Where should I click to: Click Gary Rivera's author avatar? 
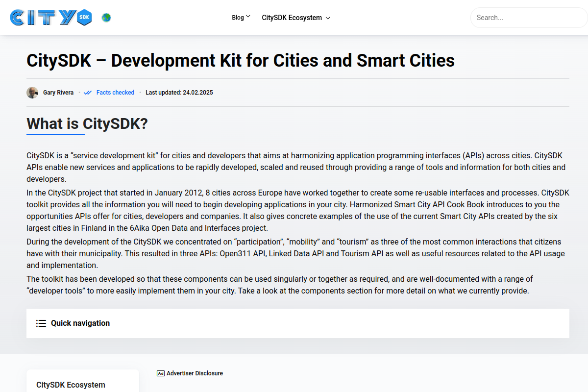point(32,93)
